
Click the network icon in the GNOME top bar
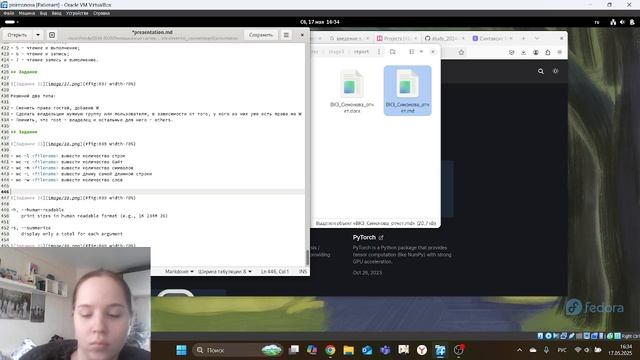point(613,22)
